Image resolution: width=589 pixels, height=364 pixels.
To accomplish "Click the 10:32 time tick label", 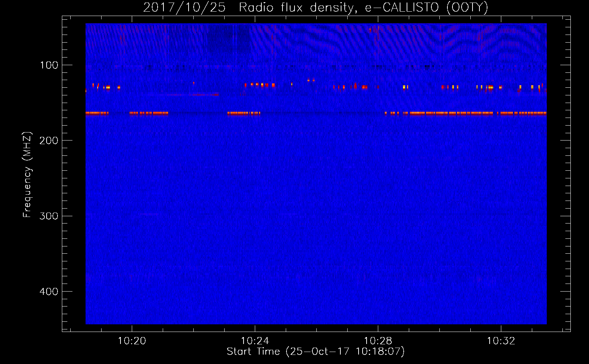I will tap(501, 341).
